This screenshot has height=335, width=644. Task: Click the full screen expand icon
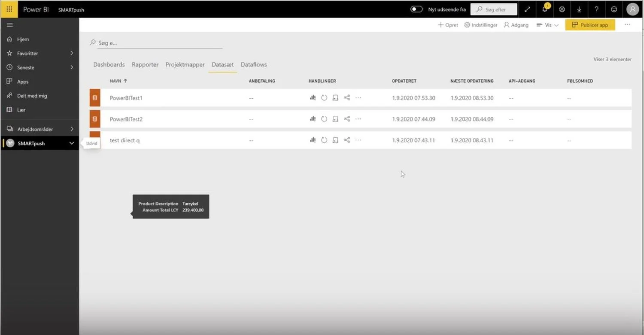pos(527,9)
